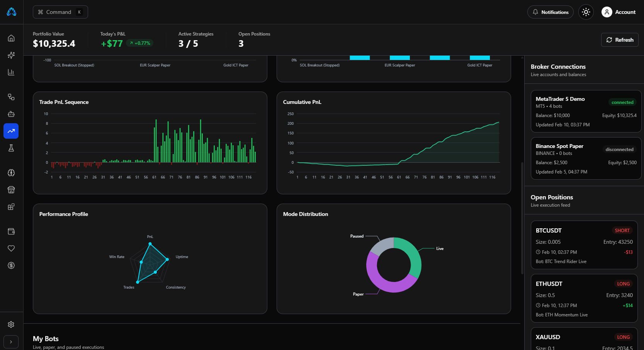Click the Cumulative PnL chart title

[302, 102]
